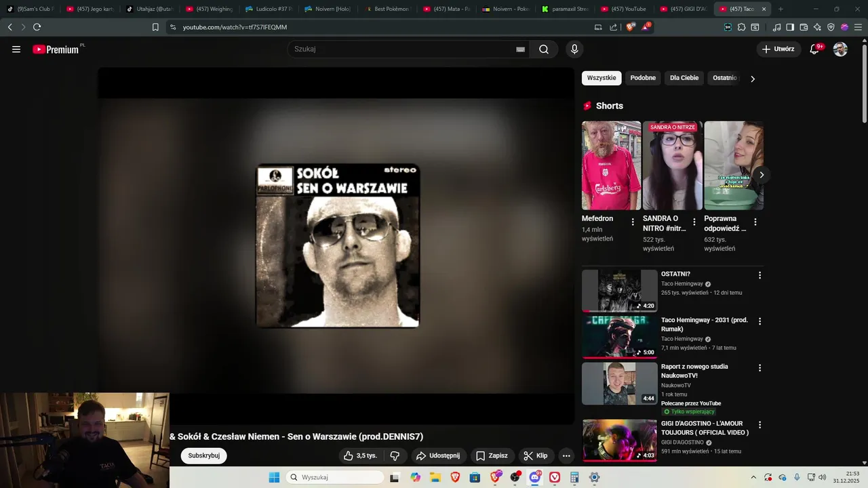
Task: Select the Ostatnio filter chip
Action: pyautogui.click(x=724, y=78)
